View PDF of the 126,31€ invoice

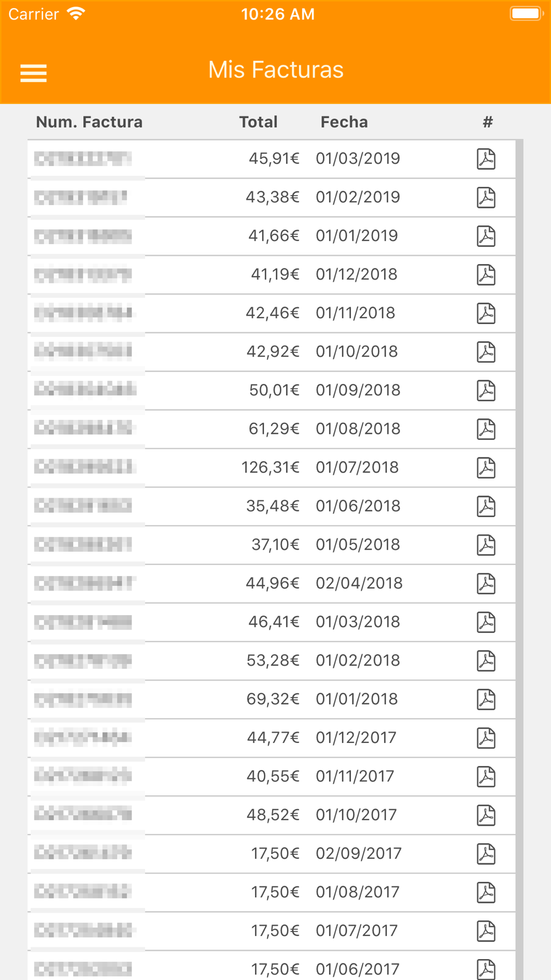pyautogui.click(x=486, y=467)
